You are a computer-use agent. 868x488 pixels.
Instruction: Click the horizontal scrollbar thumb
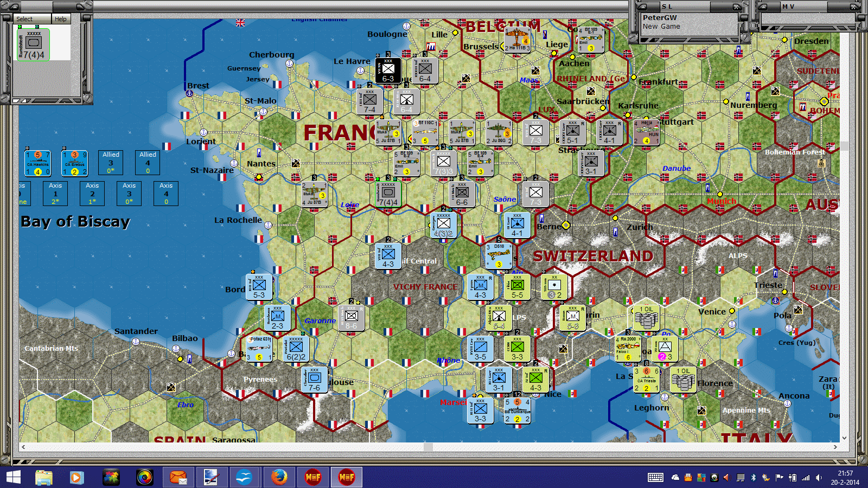428,447
